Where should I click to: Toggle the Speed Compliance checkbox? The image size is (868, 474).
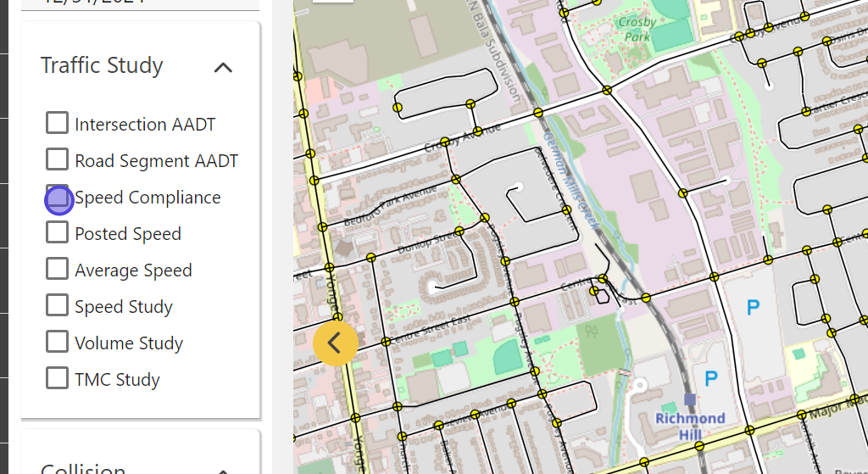(x=57, y=197)
